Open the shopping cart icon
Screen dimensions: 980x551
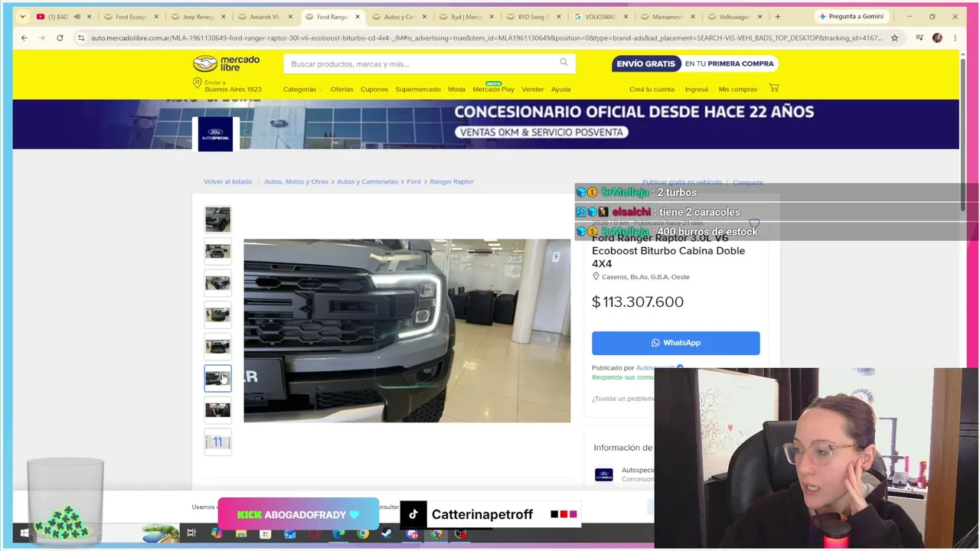coord(774,89)
